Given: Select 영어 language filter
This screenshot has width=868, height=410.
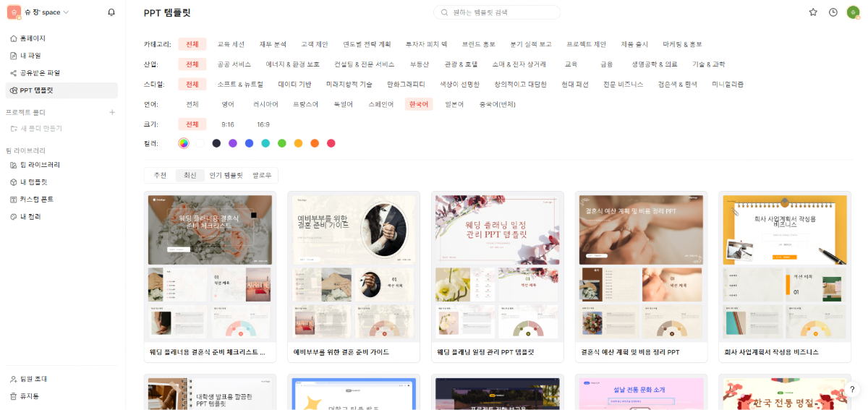Looking at the screenshot, I should pos(229,104).
